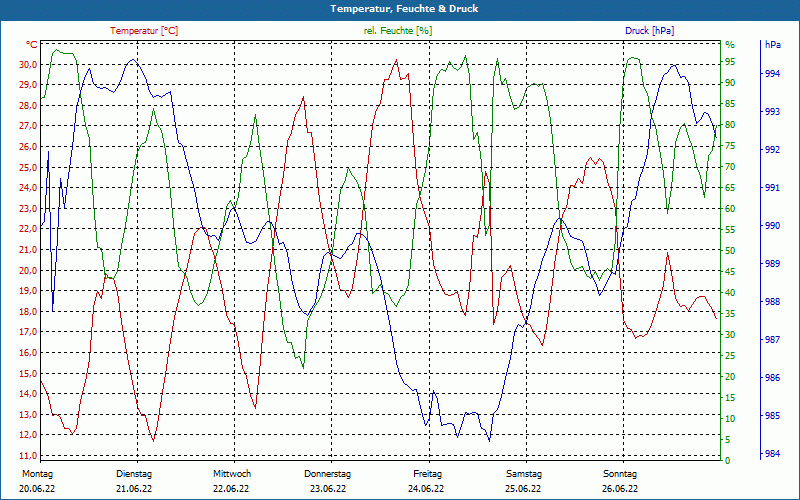Click the "984" pressure axis value
The image size is (800, 500).
773,454
